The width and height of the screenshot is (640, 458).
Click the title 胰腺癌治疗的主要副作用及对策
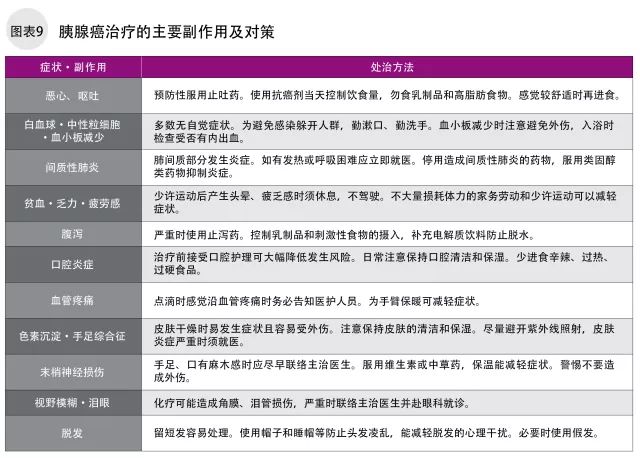click(166, 31)
